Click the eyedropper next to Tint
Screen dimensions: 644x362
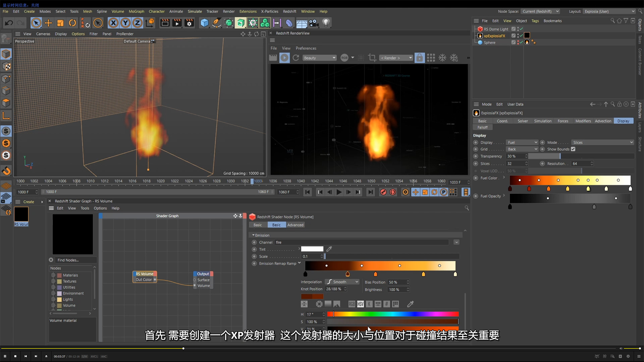click(x=329, y=249)
